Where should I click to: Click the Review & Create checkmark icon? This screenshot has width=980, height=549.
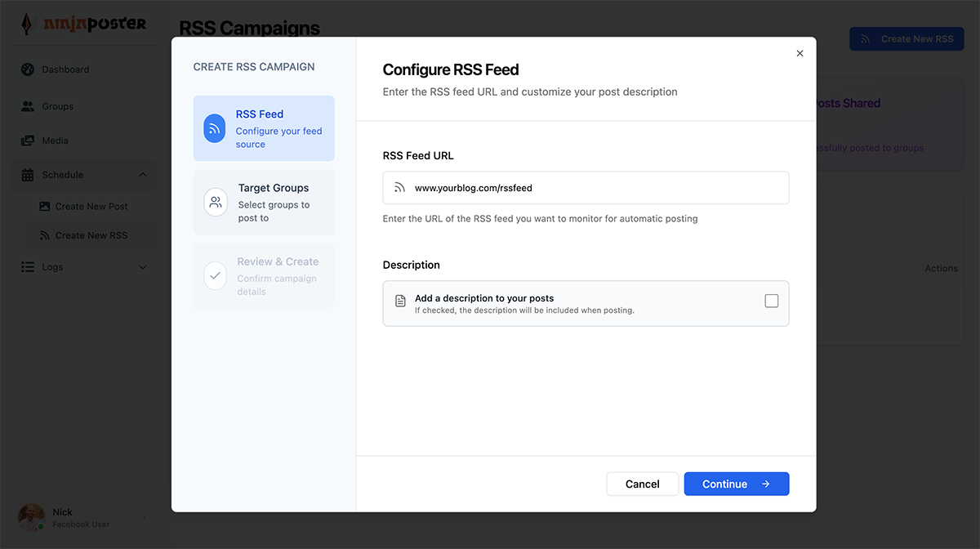(216, 275)
